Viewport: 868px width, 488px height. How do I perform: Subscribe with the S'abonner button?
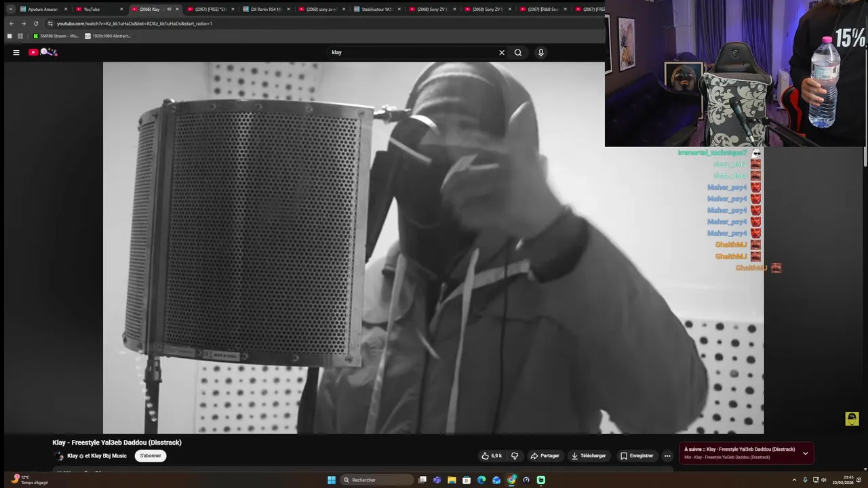tap(151, 455)
